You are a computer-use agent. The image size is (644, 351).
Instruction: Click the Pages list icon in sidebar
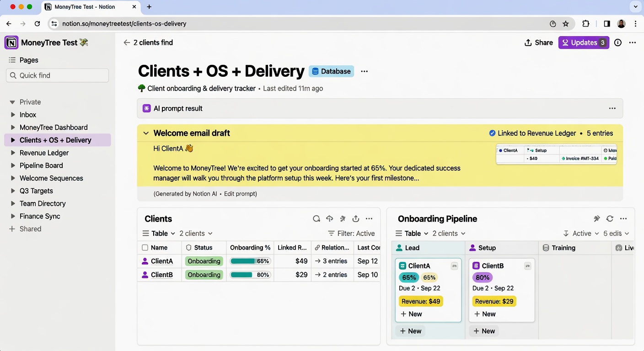pyautogui.click(x=12, y=60)
